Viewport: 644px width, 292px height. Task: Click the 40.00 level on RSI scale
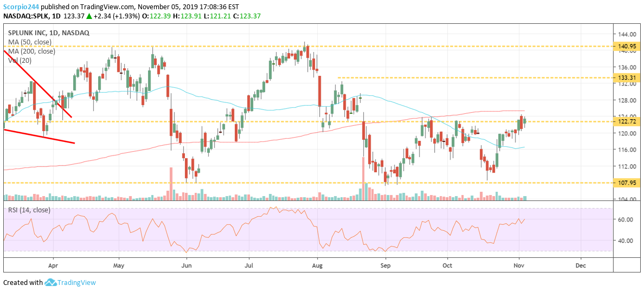626,241
